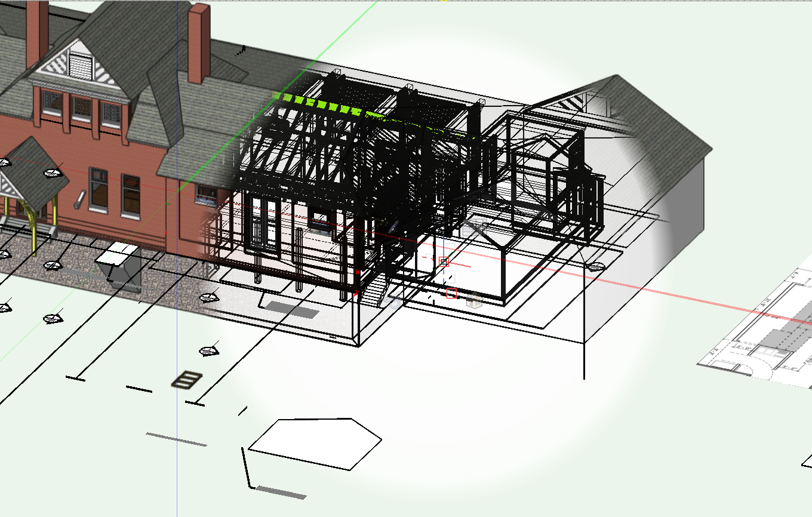
Task: Click the red snap box on the blue axis
Action: (x=443, y=261)
